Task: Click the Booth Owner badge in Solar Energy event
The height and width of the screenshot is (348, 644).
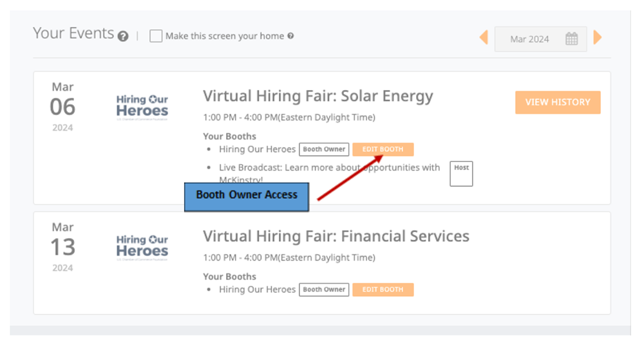Action: tap(324, 149)
